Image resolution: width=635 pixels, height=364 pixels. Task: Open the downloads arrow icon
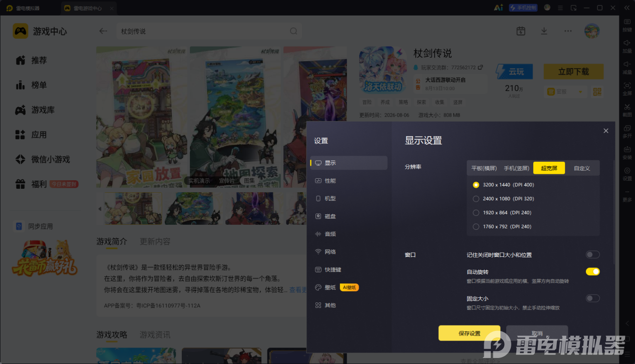[x=544, y=31]
